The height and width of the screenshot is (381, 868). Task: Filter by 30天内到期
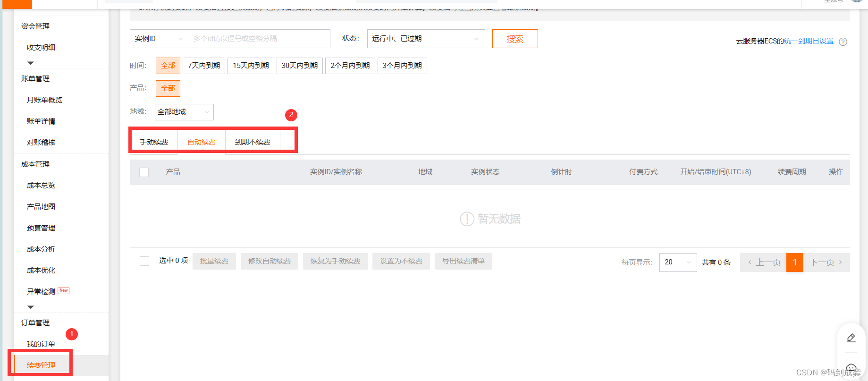click(x=300, y=66)
